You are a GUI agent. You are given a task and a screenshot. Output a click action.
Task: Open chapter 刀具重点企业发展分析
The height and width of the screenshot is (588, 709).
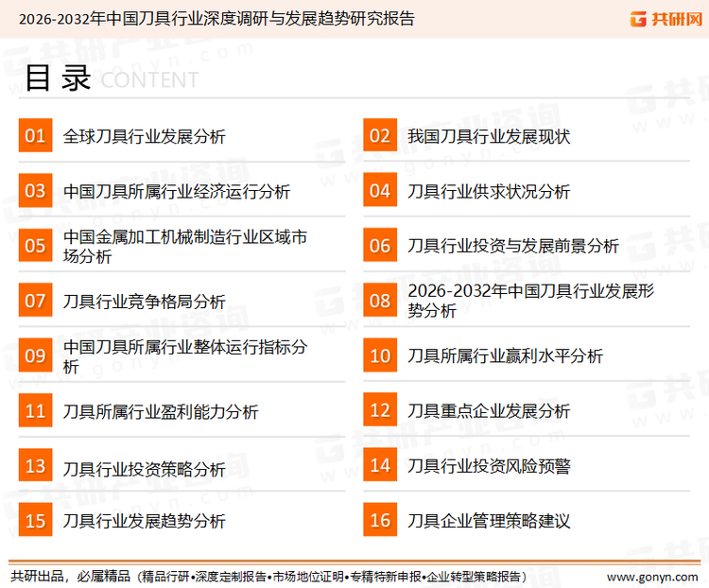(489, 410)
